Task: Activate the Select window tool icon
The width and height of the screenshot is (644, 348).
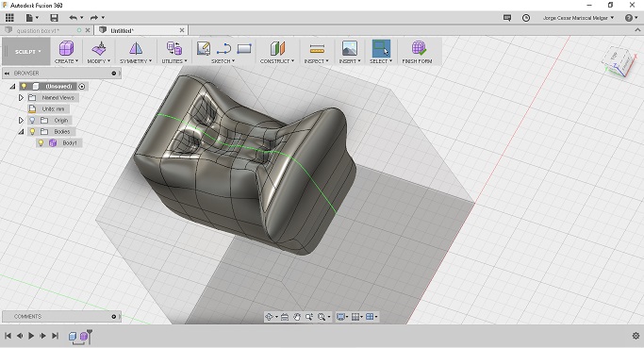Action: 381,48
